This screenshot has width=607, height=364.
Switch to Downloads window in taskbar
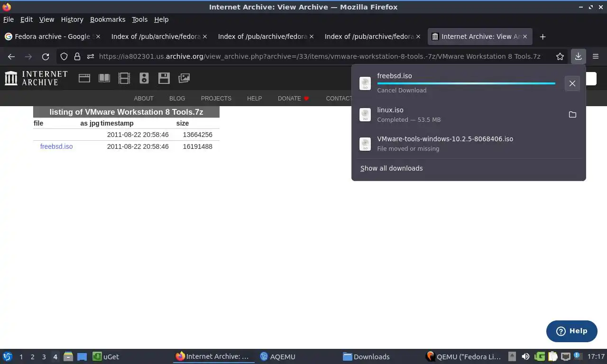[367, 356]
